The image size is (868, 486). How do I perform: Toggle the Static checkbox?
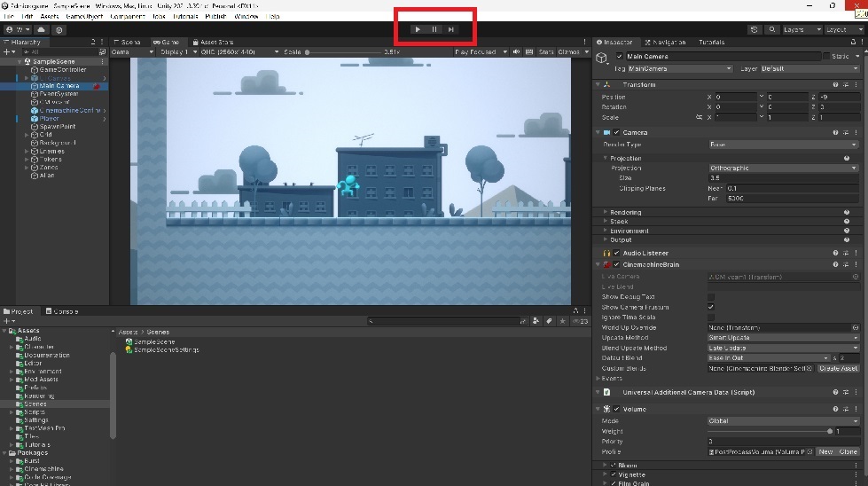pyautogui.click(x=826, y=57)
